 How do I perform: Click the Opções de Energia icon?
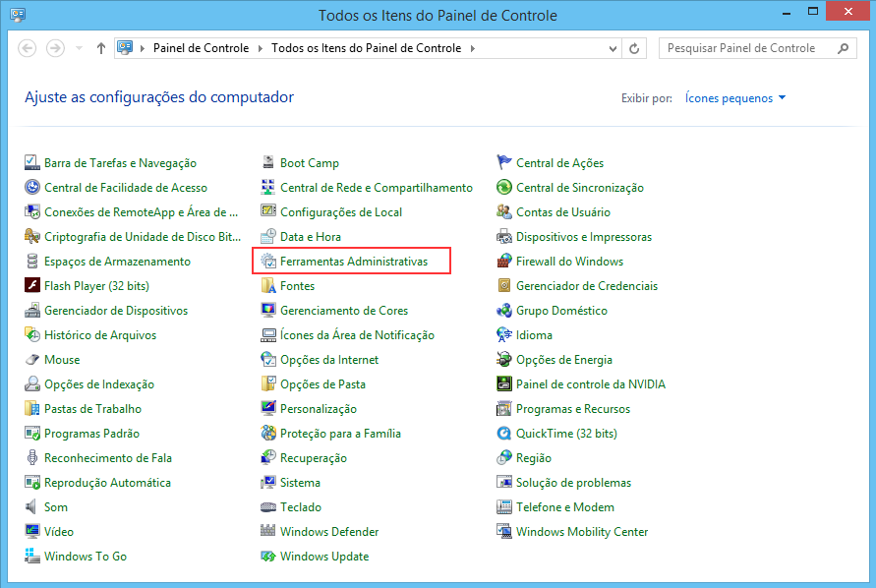[504, 360]
